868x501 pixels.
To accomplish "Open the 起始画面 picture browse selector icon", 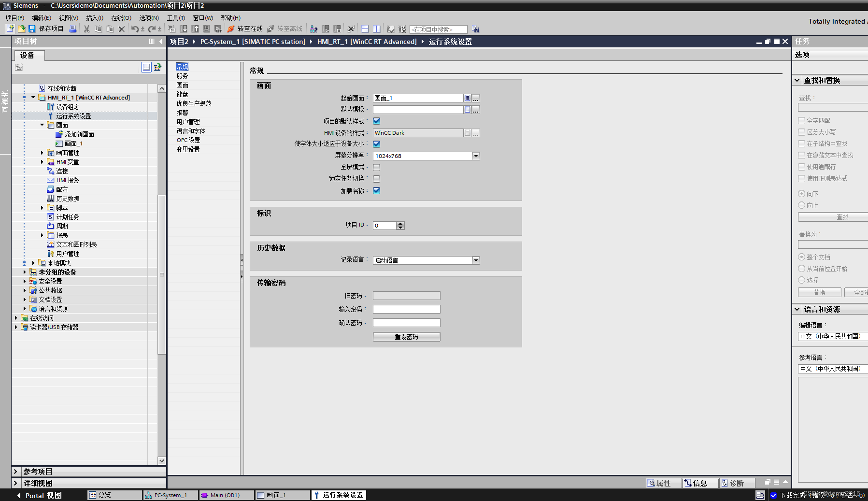I will click(x=467, y=98).
